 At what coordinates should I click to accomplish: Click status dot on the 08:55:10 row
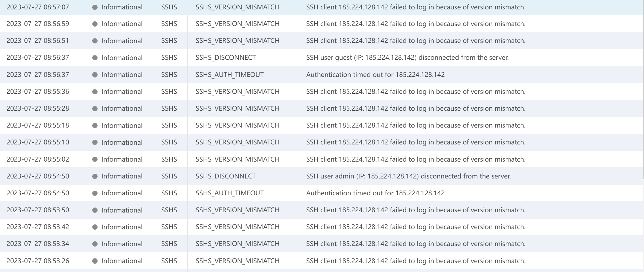95,143
